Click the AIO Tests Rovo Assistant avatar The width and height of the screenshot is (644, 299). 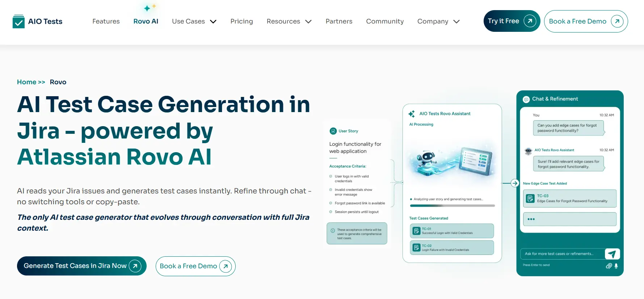[529, 151]
